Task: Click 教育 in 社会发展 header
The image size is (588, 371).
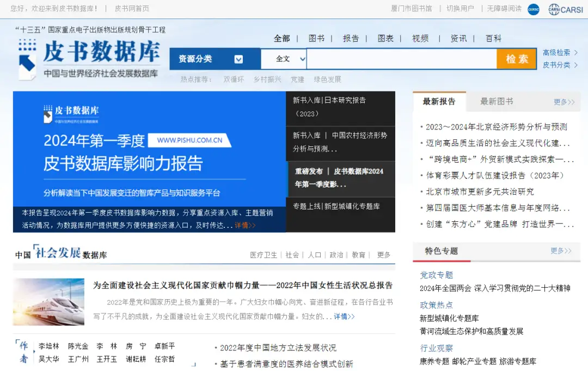Action: (x=358, y=255)
